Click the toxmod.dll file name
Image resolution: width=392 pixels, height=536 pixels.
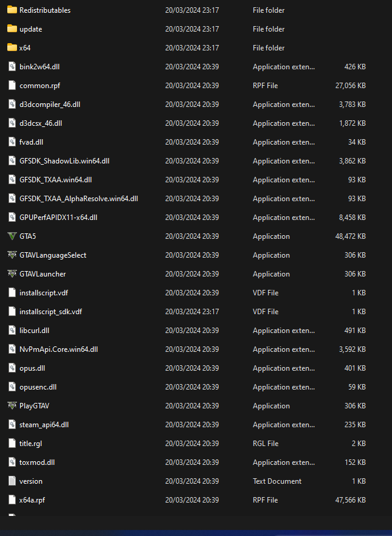pyautogui.click(x=37, y=462)
